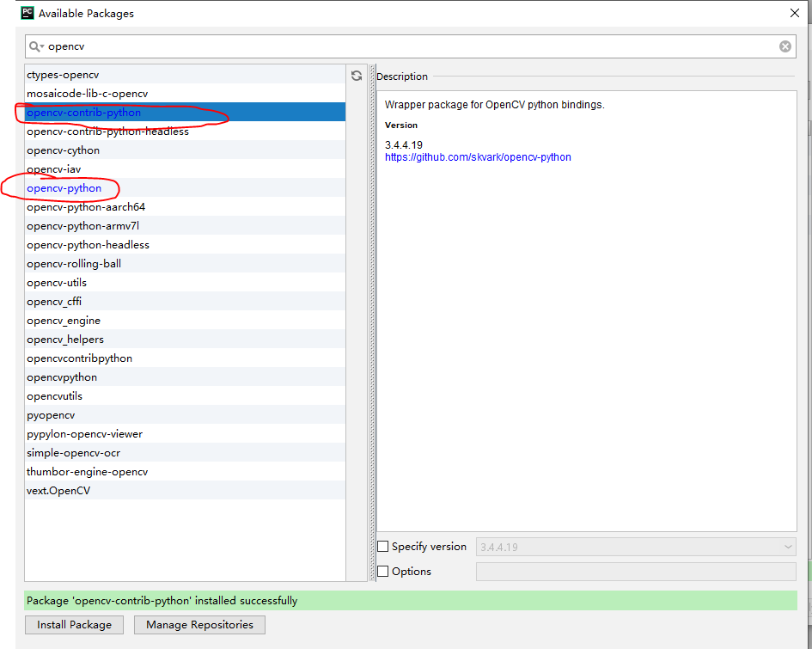Click the PyCharm logo in the title bar

pos(27,13)
